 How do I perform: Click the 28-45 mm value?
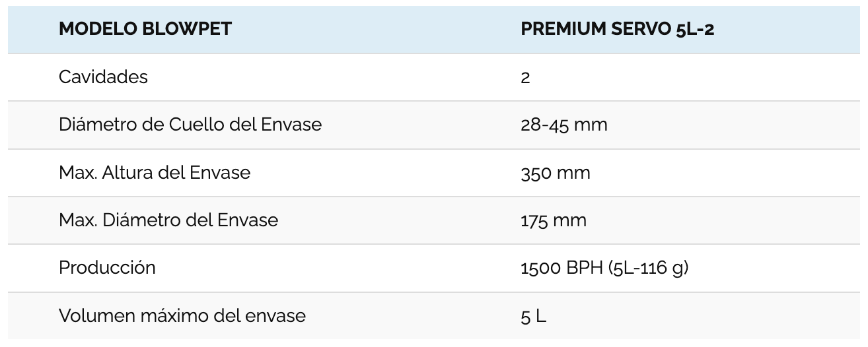(x=564, y=125)
